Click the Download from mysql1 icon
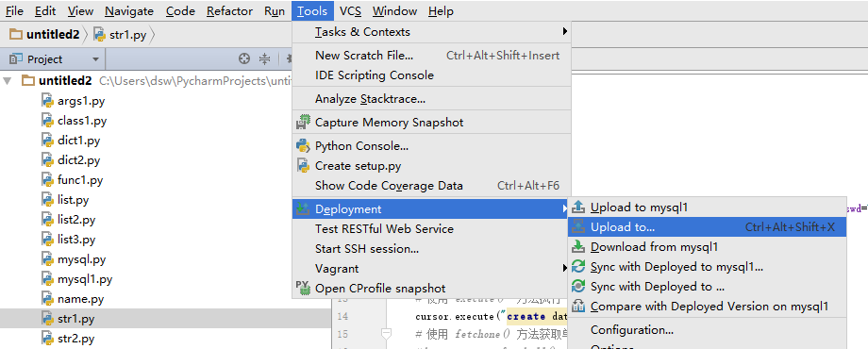 pos(578,247)
